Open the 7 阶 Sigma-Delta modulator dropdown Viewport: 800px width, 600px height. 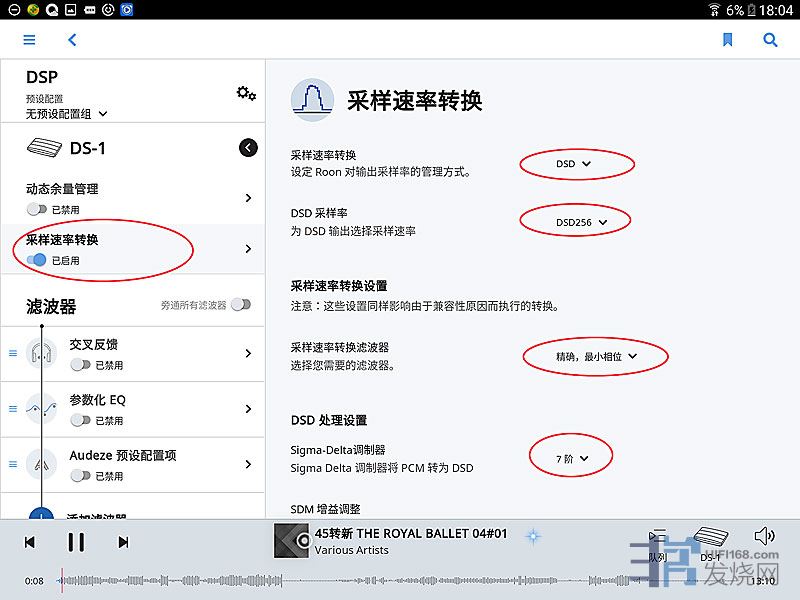(x=572, y=458)
